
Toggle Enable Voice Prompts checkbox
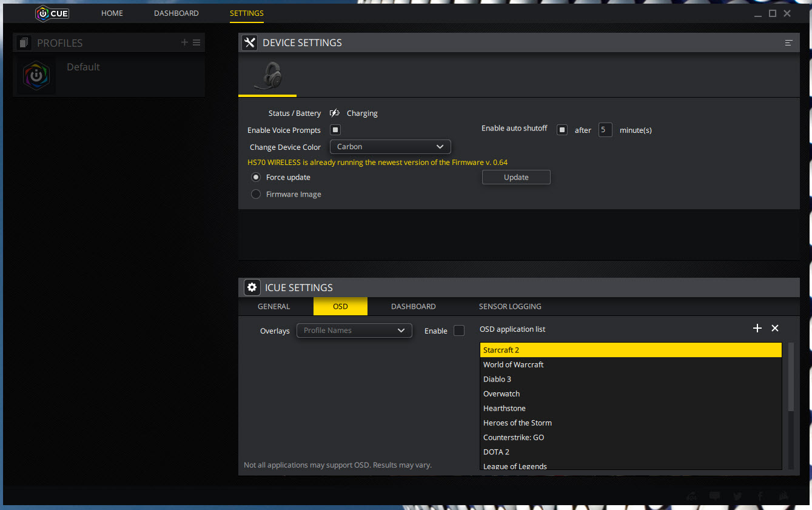click(335, 130)
